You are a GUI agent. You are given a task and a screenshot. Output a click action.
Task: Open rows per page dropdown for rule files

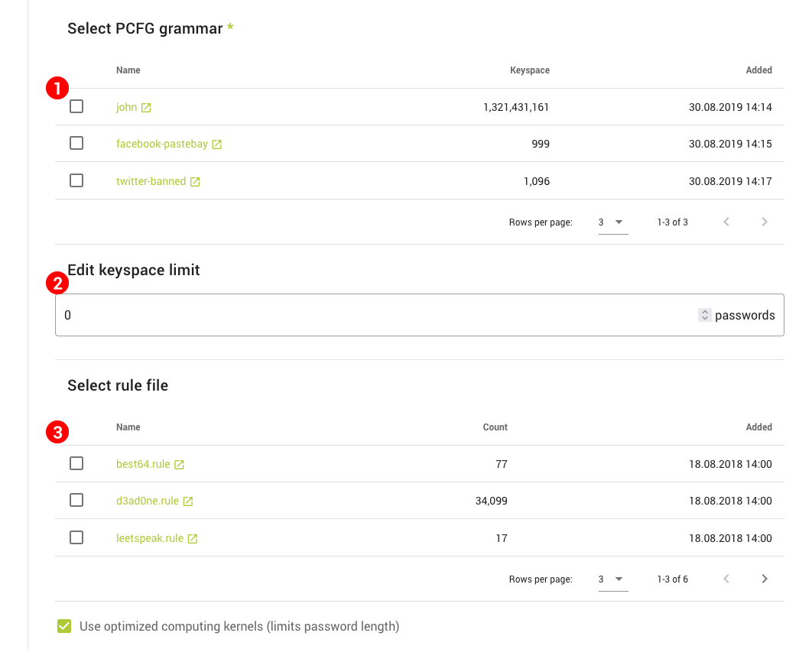(x=612, y=579)
